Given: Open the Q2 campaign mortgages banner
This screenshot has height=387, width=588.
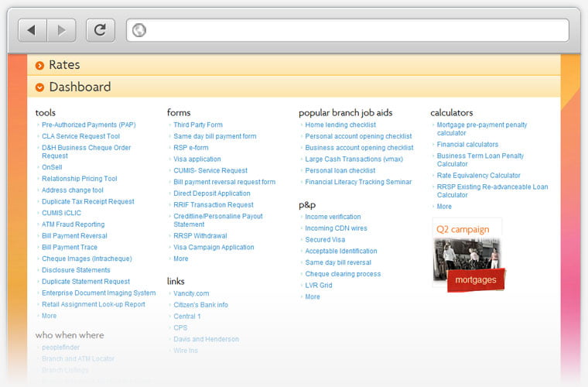Looking at the screenshot, I should point(469,255).
